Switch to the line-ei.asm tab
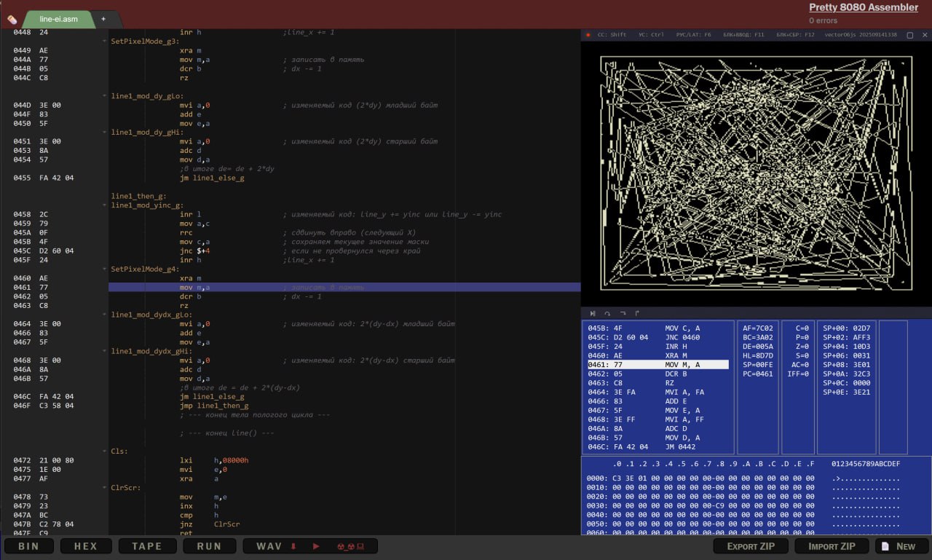932x560 pixels. (x=58, y=19)
